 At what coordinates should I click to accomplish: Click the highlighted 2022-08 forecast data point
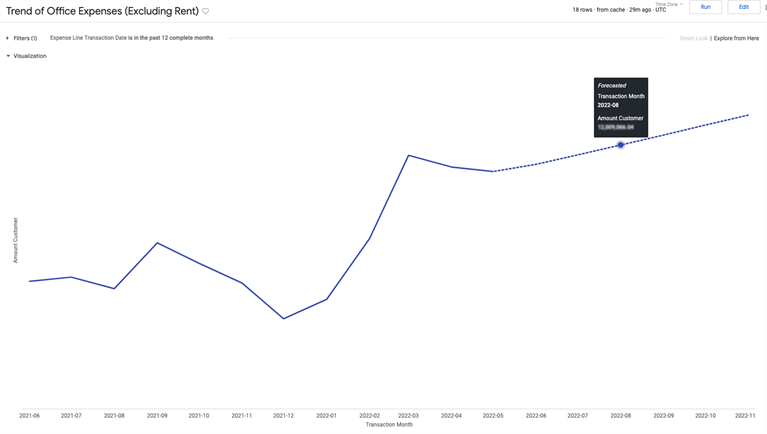click(620, 145)
